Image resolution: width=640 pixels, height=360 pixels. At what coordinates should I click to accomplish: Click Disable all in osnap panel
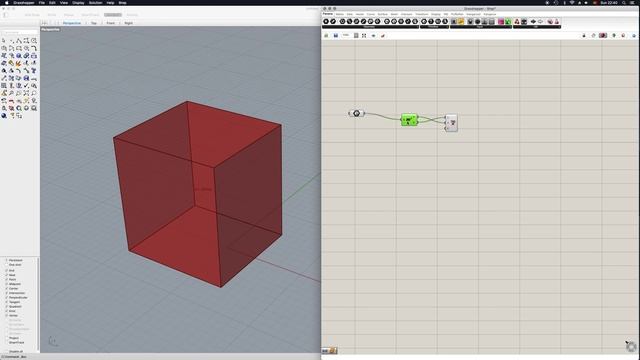pos(16,351)
